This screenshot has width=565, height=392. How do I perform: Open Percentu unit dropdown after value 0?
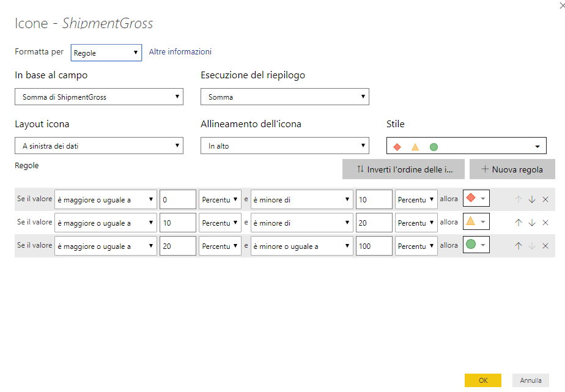coord(220,199)
